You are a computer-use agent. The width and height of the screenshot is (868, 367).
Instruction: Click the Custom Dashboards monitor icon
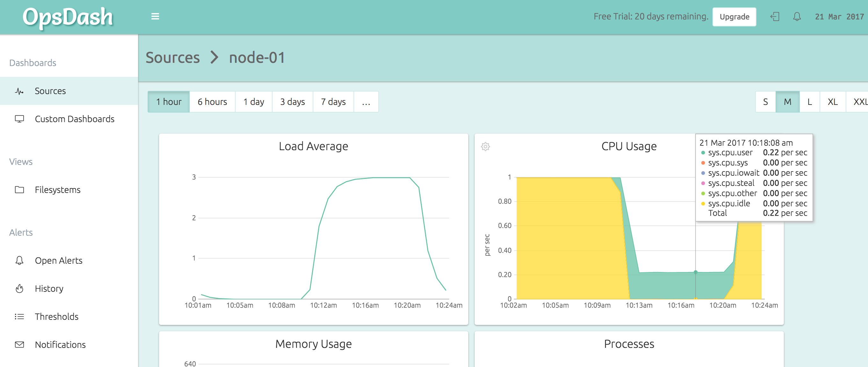[19, 119]
